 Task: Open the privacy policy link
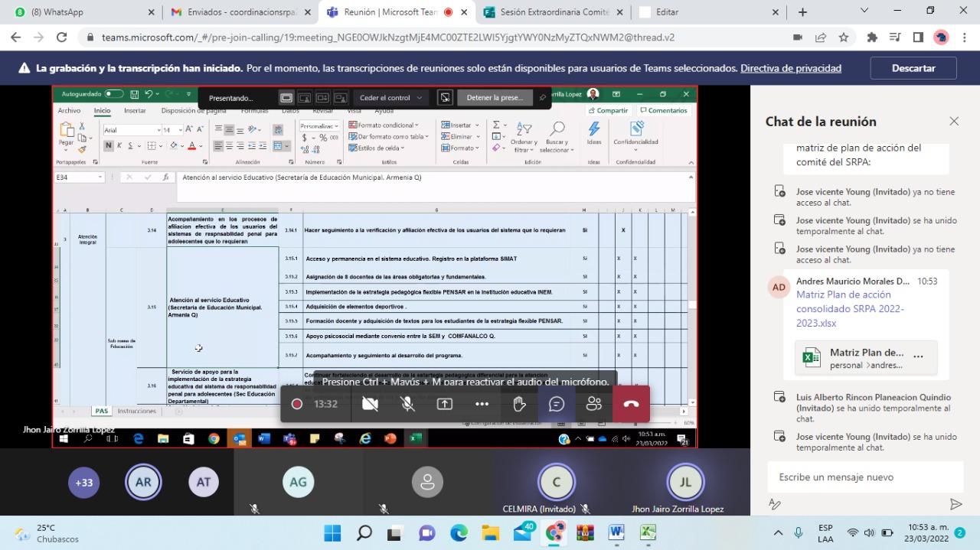(x=791, y=68)
